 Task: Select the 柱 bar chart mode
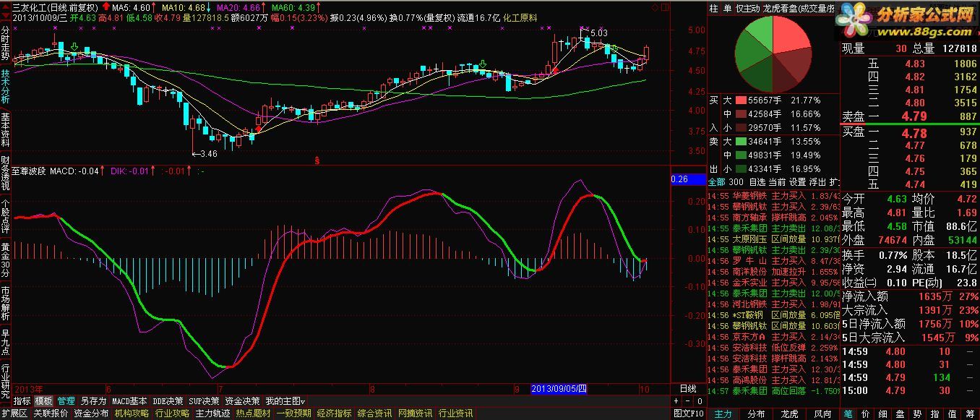714,8
